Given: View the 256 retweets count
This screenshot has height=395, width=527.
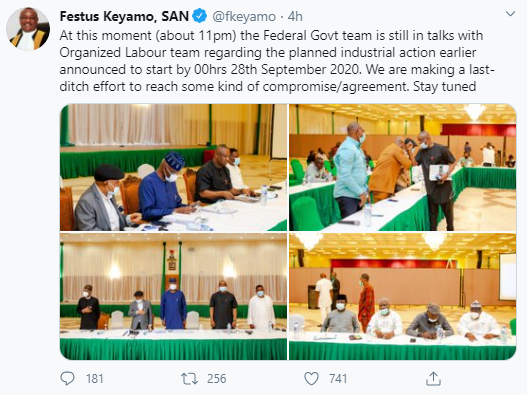Looking at the screenshot, I should pos(216,379).
